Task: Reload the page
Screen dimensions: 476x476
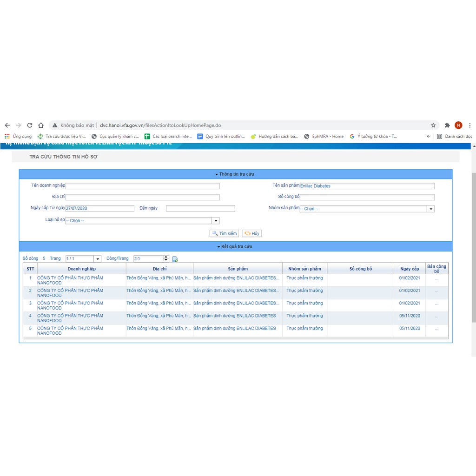Action: (x=30, y=125)
